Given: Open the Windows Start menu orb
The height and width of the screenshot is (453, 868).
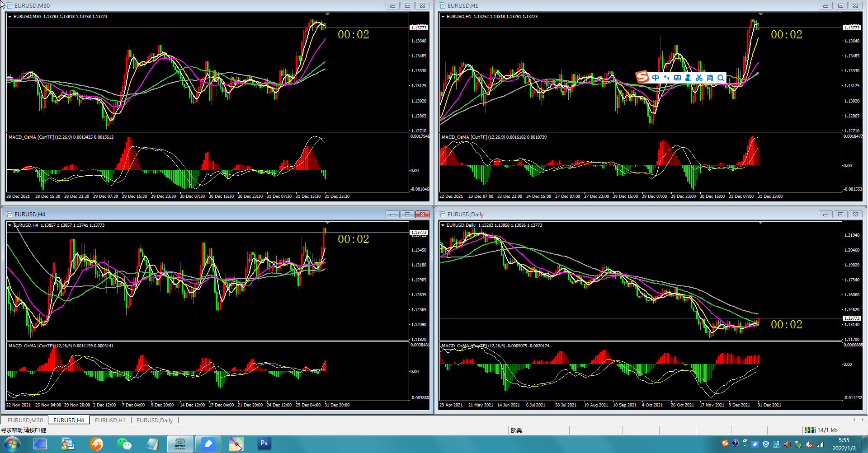Looking at the screenshot, I should coord(12,444).
